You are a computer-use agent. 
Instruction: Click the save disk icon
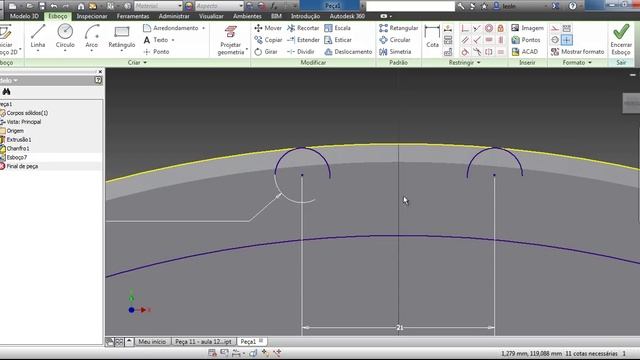click(x=42, y=6)
